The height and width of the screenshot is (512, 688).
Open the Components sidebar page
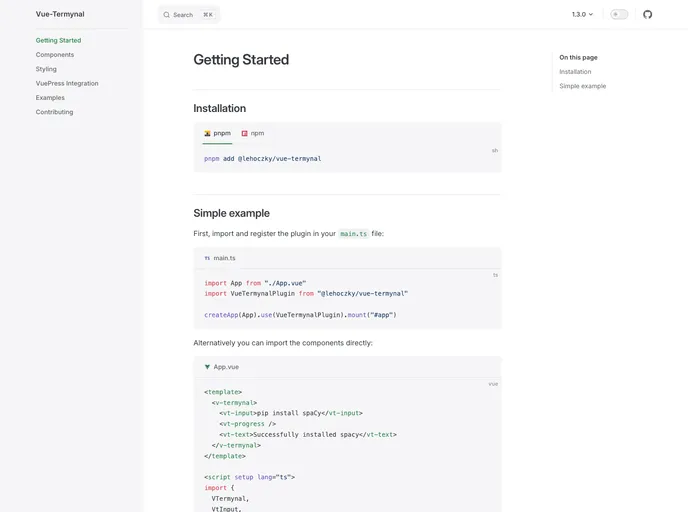(55, 55)
